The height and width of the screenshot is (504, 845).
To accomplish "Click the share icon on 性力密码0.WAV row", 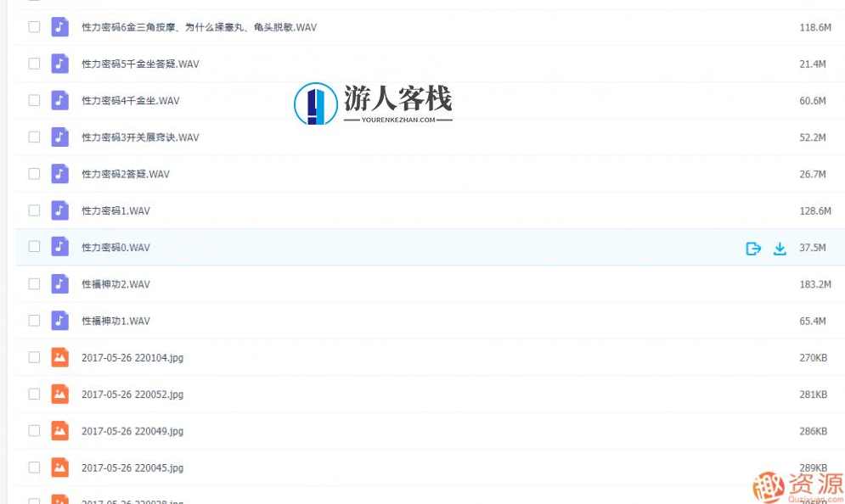I will [x=753, y=248].
